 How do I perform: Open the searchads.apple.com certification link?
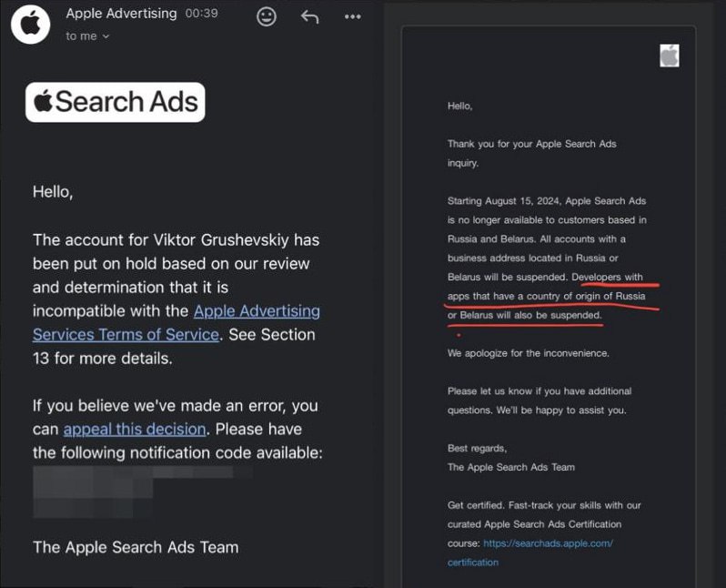click(530, 553)
